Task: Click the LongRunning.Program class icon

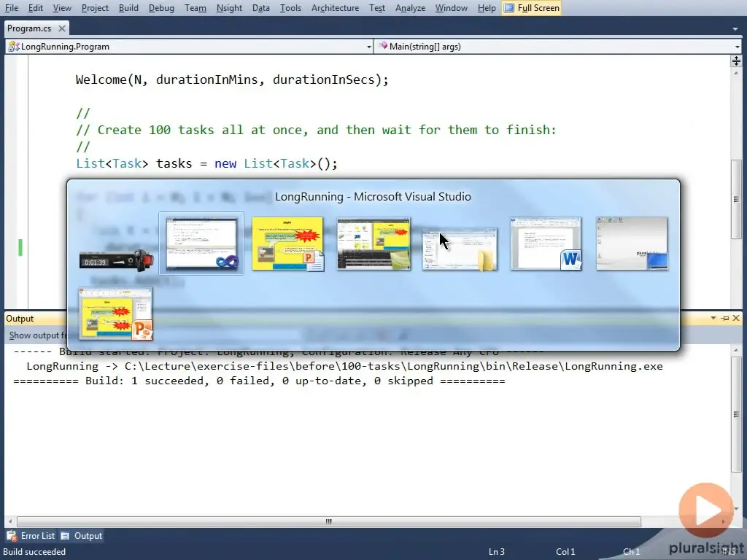Action: 14,47
